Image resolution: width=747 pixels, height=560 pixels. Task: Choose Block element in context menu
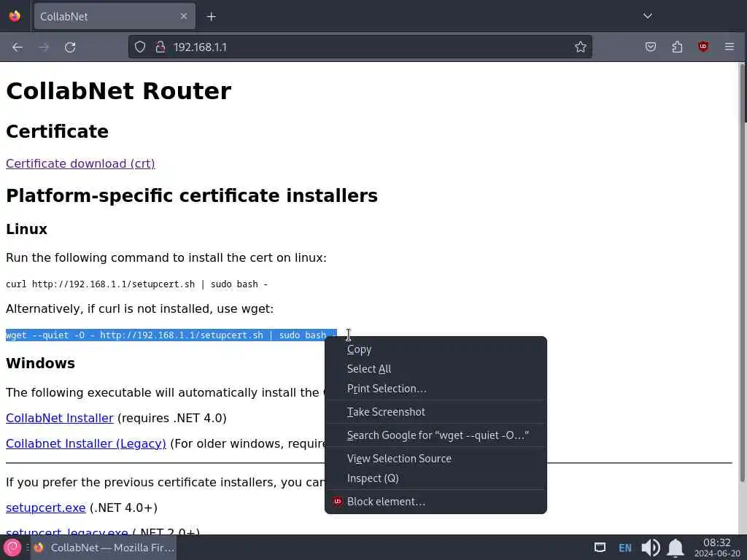click(x=436, y=502)
